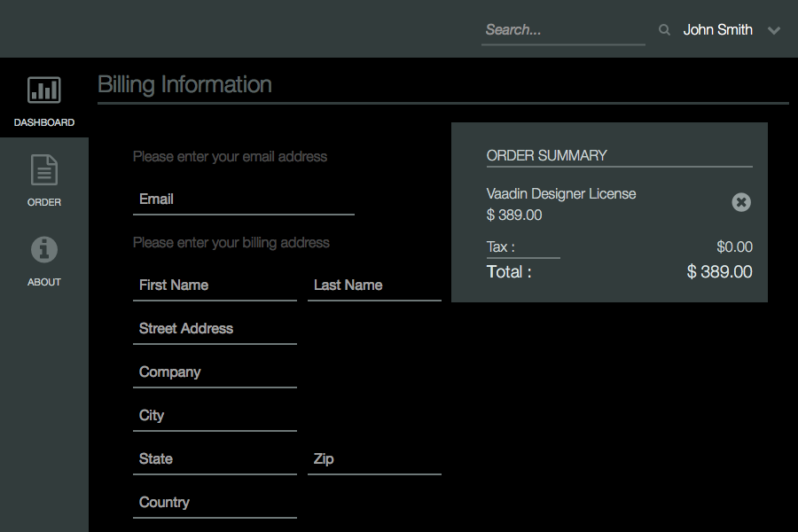The image size is (798, 532).
Task: Click the Billing Information heading
Action: pyautogui.click(x=184, y=85)
